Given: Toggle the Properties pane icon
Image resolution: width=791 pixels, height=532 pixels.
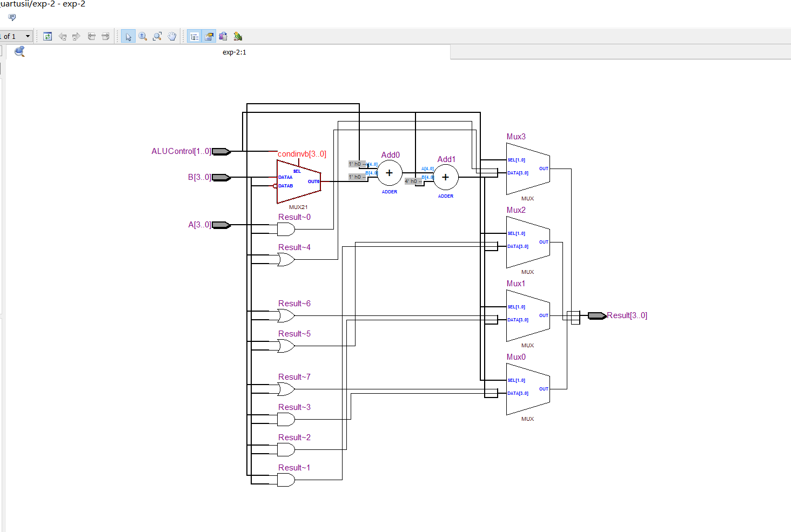Looking at the screenshot, I should (209, 36).
